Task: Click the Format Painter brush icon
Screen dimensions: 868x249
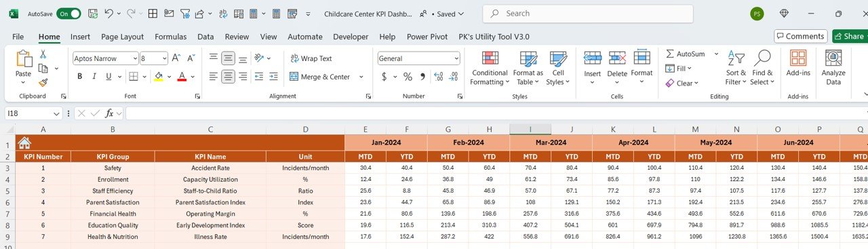Action: pyautogui.click(x=43, y=83)
